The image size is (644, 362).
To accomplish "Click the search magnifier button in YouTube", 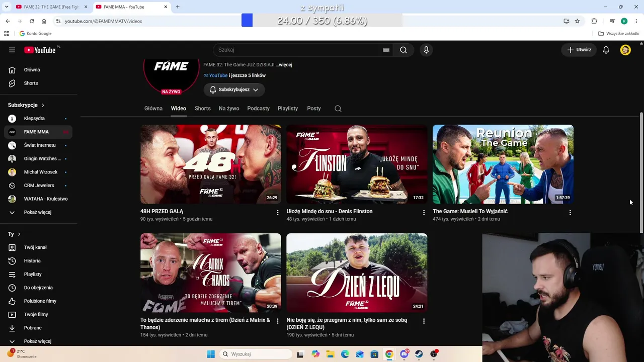I will (x=404, y=50).
